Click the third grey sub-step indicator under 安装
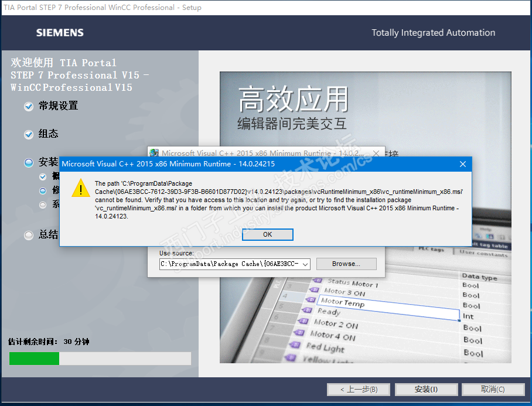532x406 pixels. pyautogui.click(x=43, y=205)
